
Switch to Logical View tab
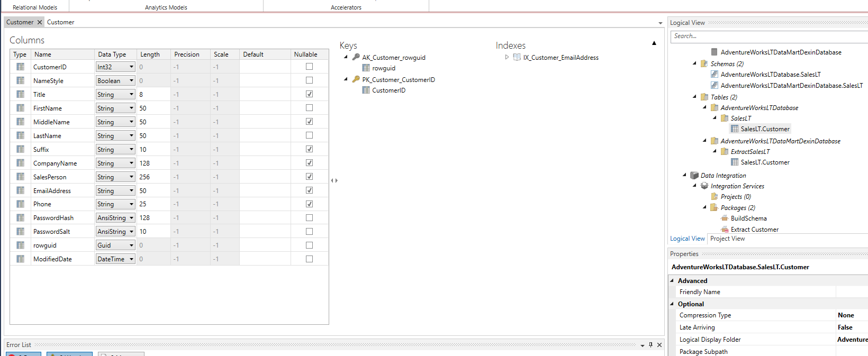point(688,239)
